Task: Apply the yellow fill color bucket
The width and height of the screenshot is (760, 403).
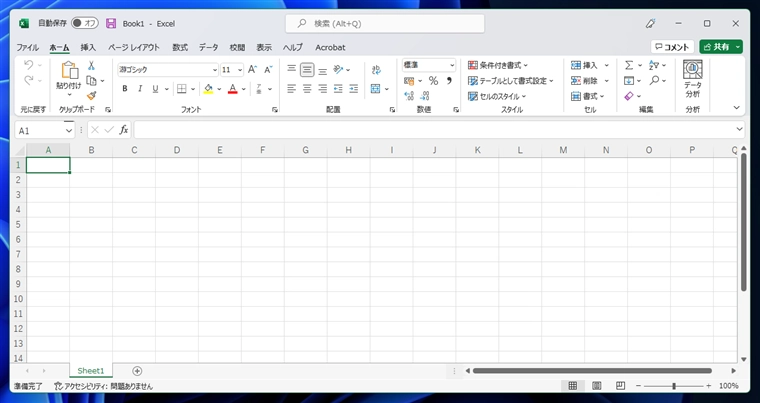Action: tap(208, 89)
